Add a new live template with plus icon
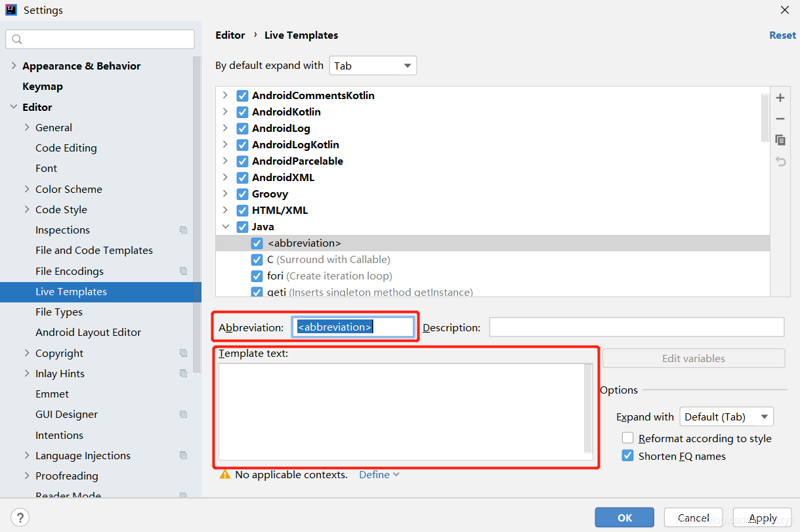This screenshot has height=532, width=800. tap(780, 98)
